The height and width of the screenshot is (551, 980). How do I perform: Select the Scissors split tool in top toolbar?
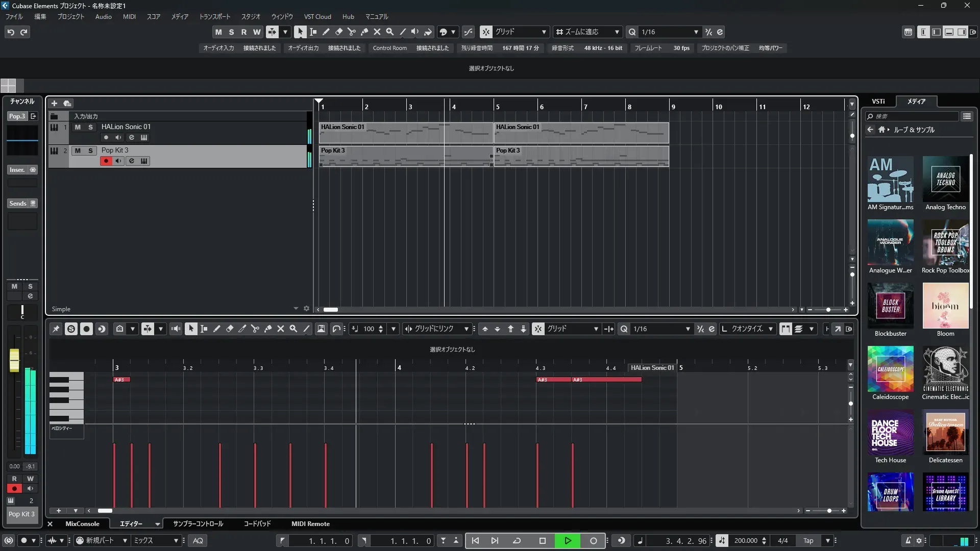pos(351,32)
